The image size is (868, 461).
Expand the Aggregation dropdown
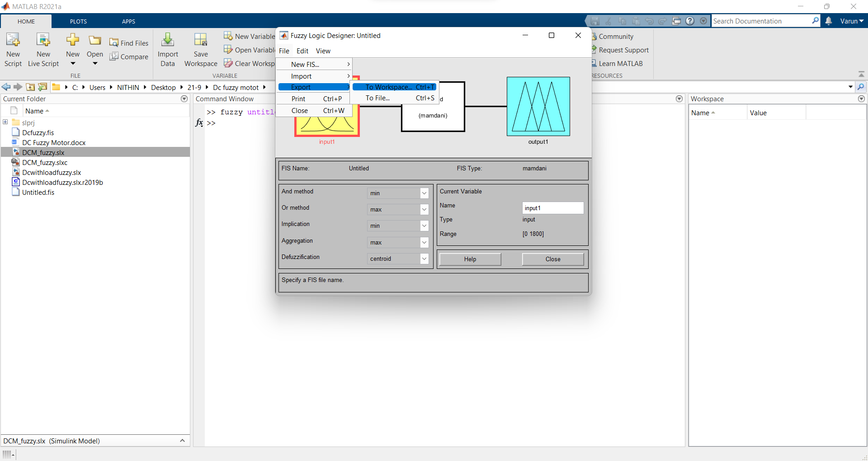click(398, 242)
